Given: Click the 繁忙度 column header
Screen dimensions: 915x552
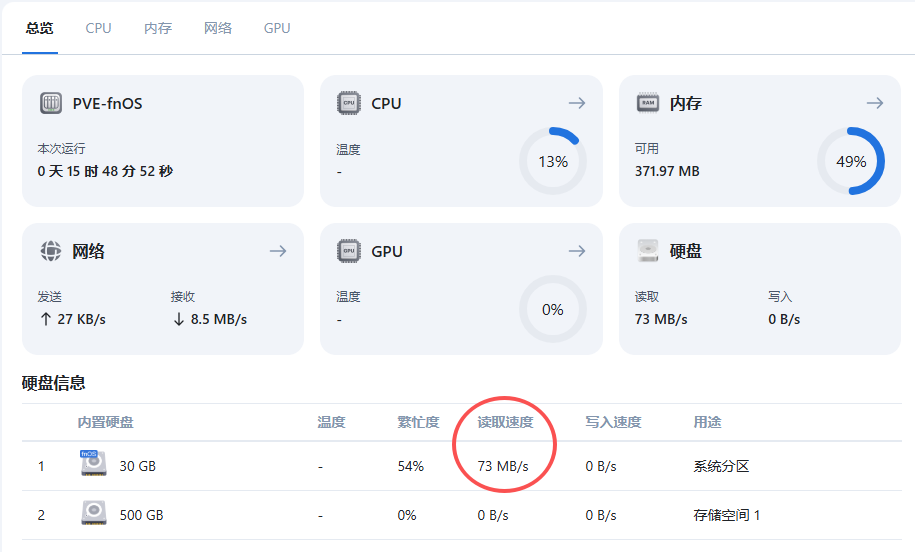Looking at the screenshot, I should (x=418, y=422).
